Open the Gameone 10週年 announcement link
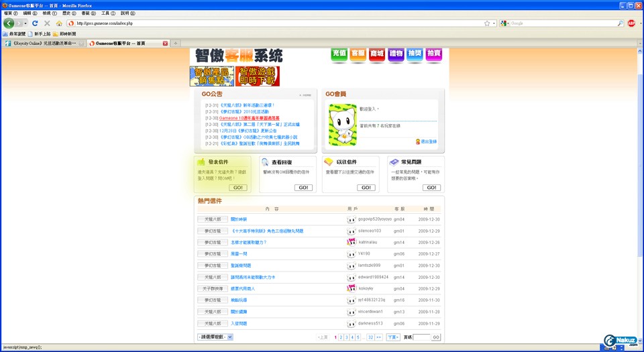Screen dimensions: 644x352 click(x=250, y=118)
